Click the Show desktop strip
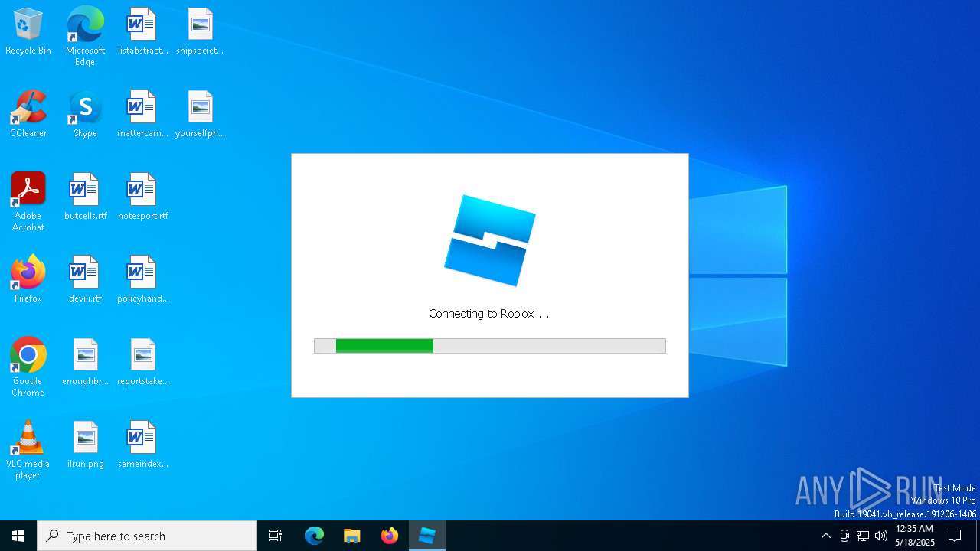980x551 pixels. point(978,536)
